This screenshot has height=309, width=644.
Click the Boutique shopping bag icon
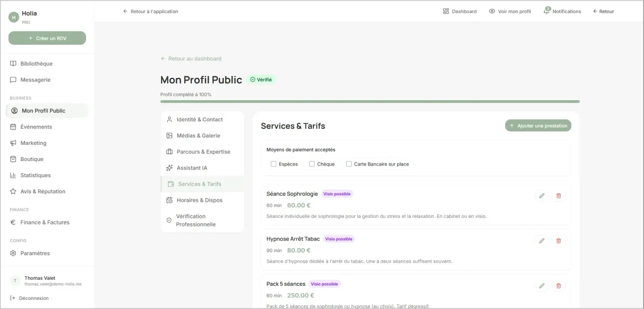[13, 159]
